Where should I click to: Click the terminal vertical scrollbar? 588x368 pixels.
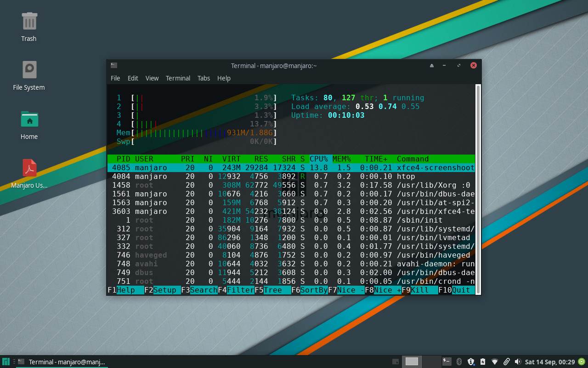(x=478, y=189)
